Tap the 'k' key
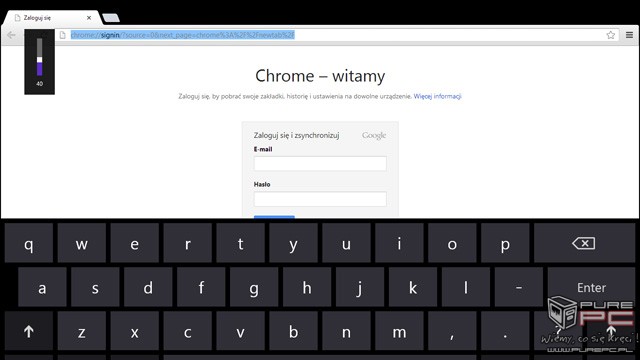Image resolution: width=640 pixels, height=360 pixels. (x=413, y=287)
